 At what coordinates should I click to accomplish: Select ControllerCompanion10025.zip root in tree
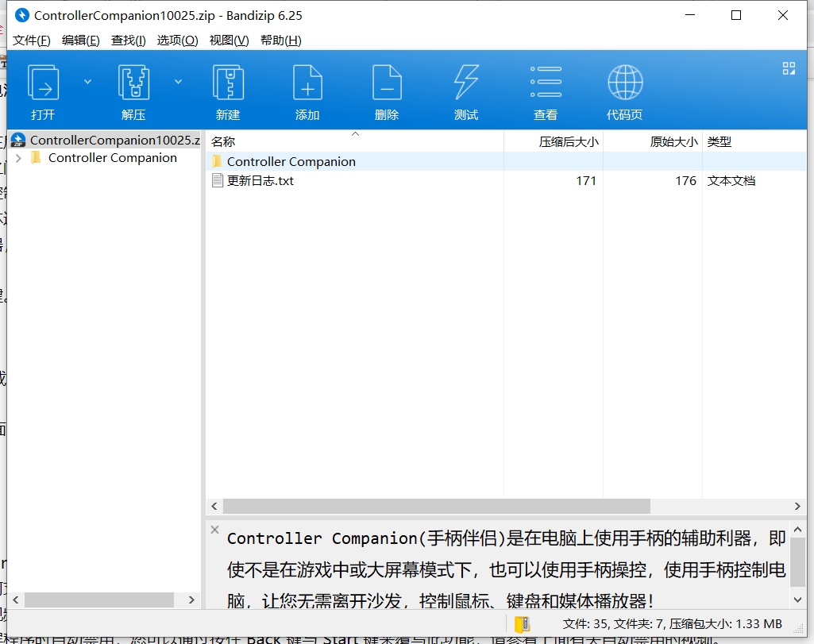click(106, 140)
